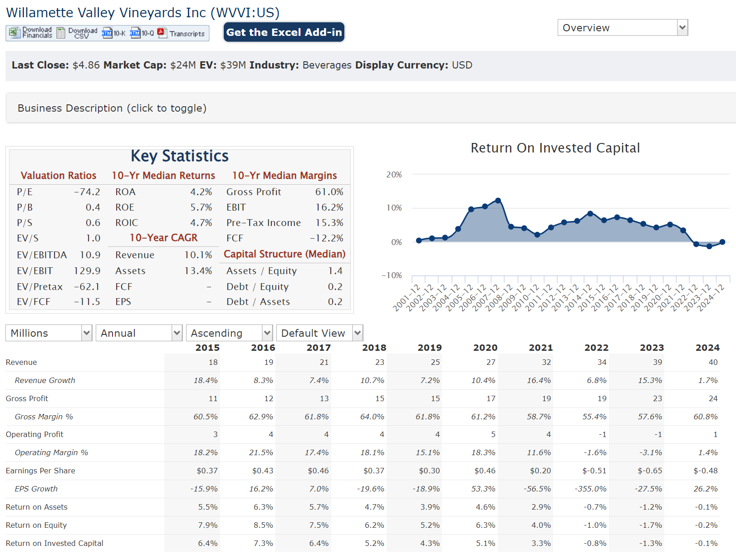736x560 pixels.
Task: Click the EV/EBIT value 129.9
Action: [87, 271]
